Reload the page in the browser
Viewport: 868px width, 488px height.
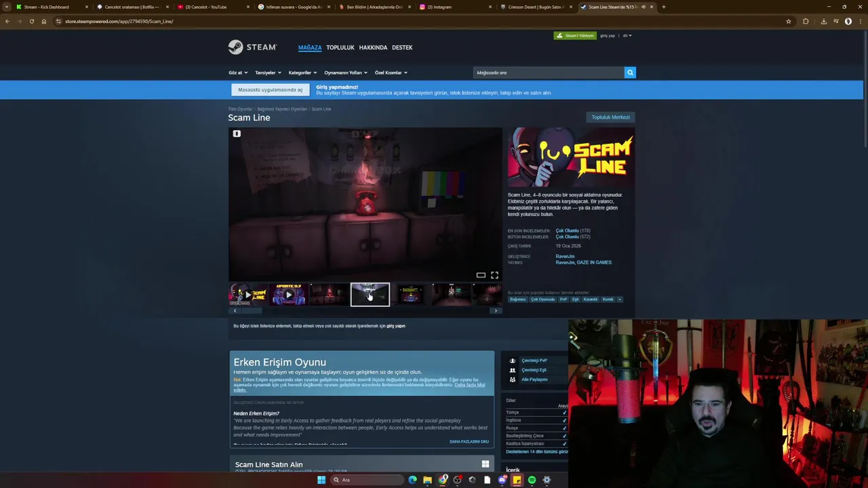tap(31, 21)
